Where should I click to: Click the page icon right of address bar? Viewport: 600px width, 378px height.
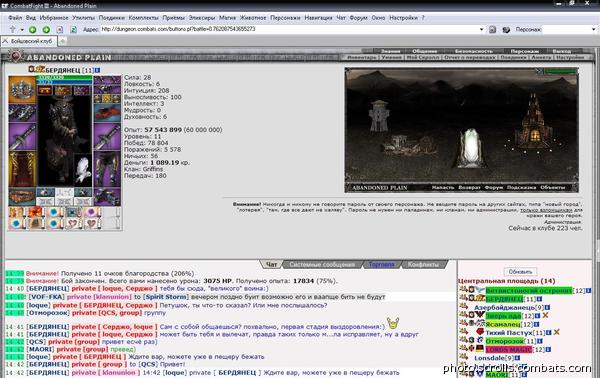click(x=493, y=29)
